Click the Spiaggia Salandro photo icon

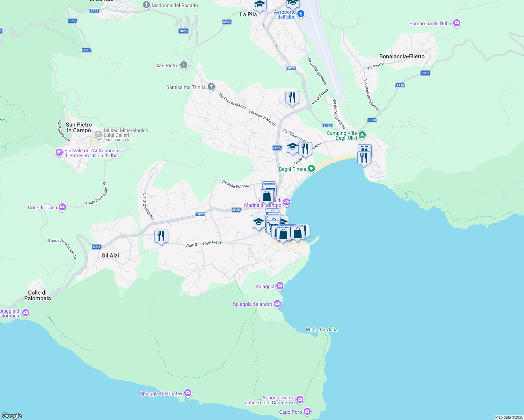coord(277,303)
